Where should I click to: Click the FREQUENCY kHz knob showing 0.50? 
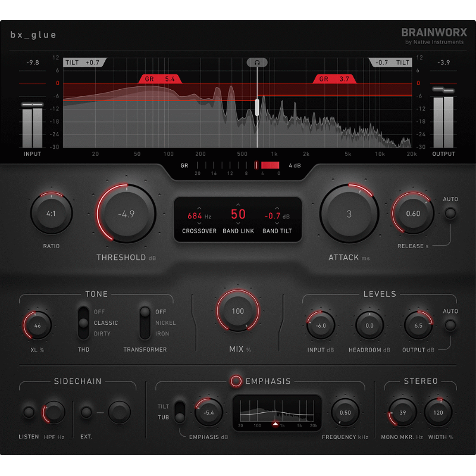345,412
